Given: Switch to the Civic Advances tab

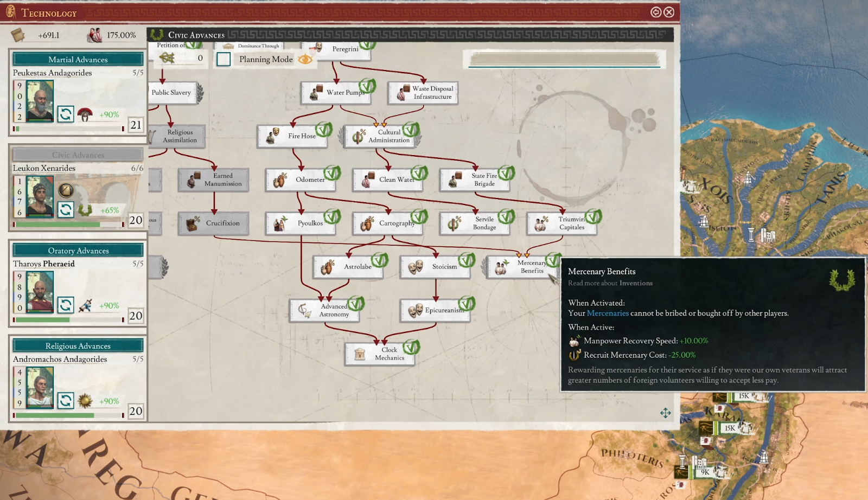Looking at the screenshot, I should (x=78, y=155).
